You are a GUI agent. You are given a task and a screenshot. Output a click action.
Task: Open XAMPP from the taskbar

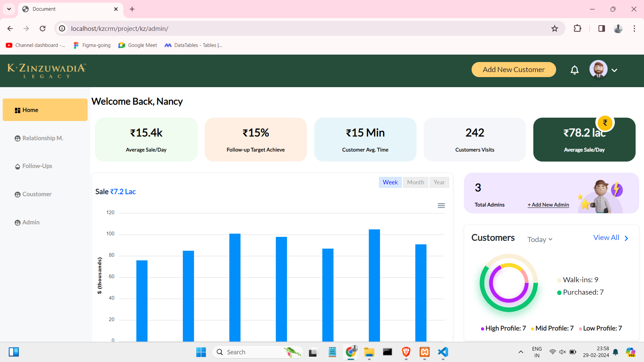click(424, 352)
